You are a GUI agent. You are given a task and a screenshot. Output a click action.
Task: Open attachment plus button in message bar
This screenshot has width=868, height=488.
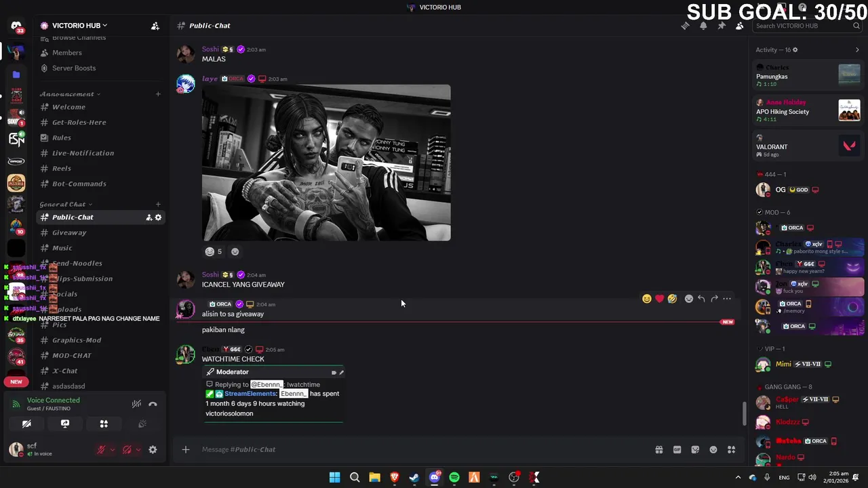click(x=185, y=449)
